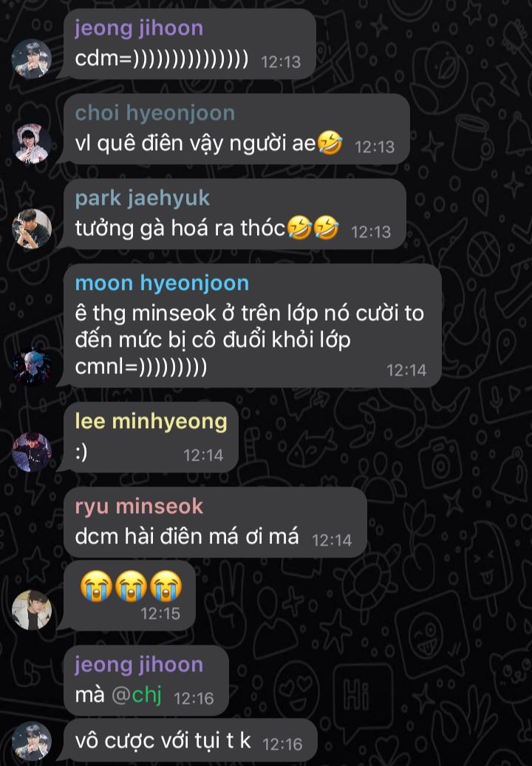This screenshot has width=532, height=766.
Task: Select message 'dcm hài điên má ơi má'
Action: click(215, 522)
